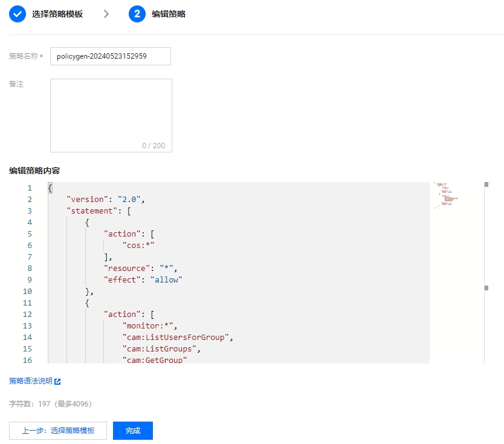Click into the 策略名称 input field
This screenshot has width=504, height=444.
[x=110, y=56]
